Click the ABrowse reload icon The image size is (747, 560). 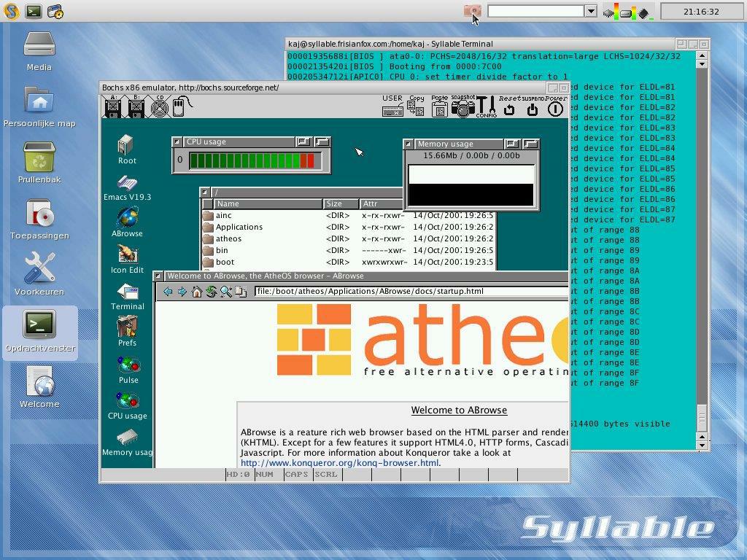pyautogui.click(x=211, y=292)
